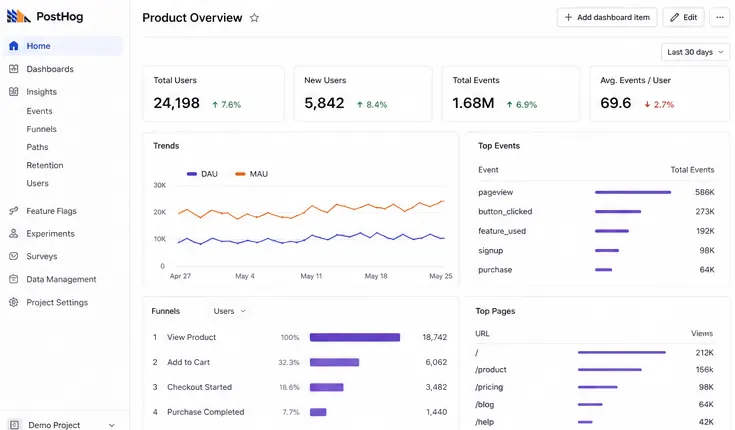The image size is (735, 430).
Task: Click the Data Management icon
Action: point(14,279)
